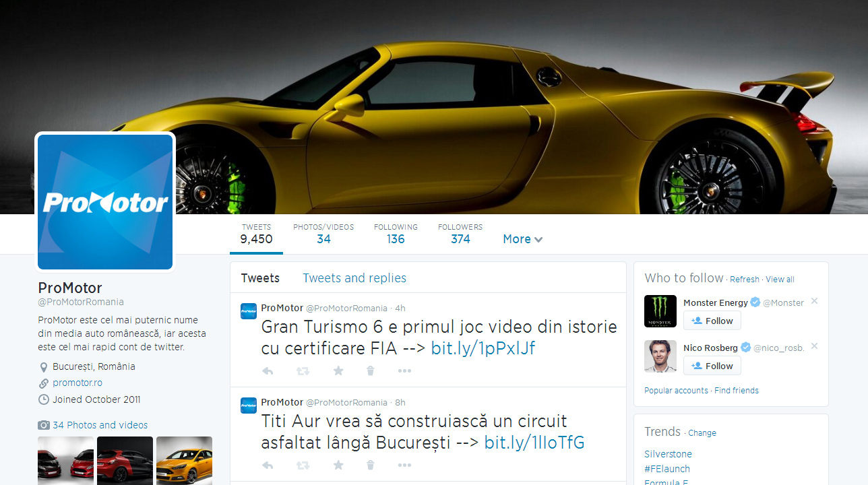The height and width of the screenshot is (485, 868).
Task: Switch to the Tweets timeline tab
Action: click(260, 278)
